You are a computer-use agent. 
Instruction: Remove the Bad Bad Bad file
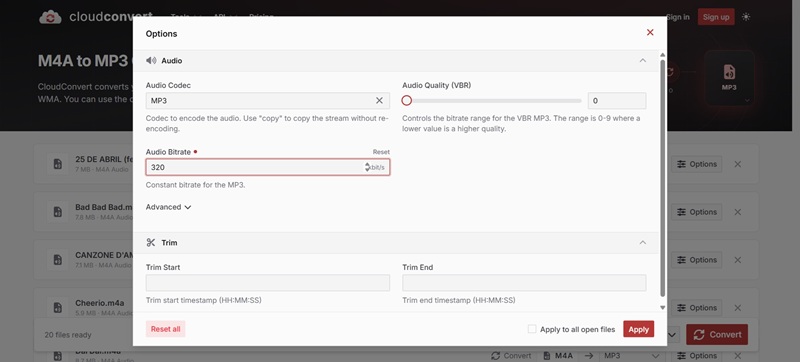pos(737,212)
